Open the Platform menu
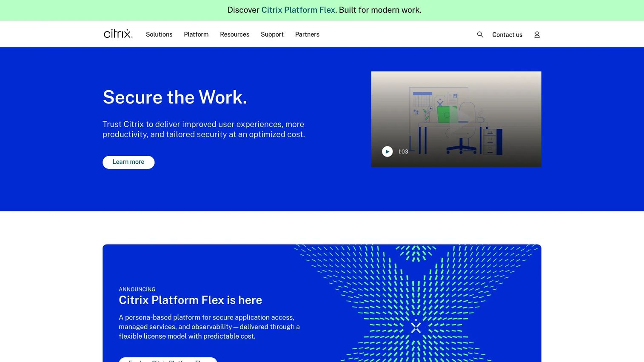The height and width of the screenshot is (362, 644). (x=196, y=34)
